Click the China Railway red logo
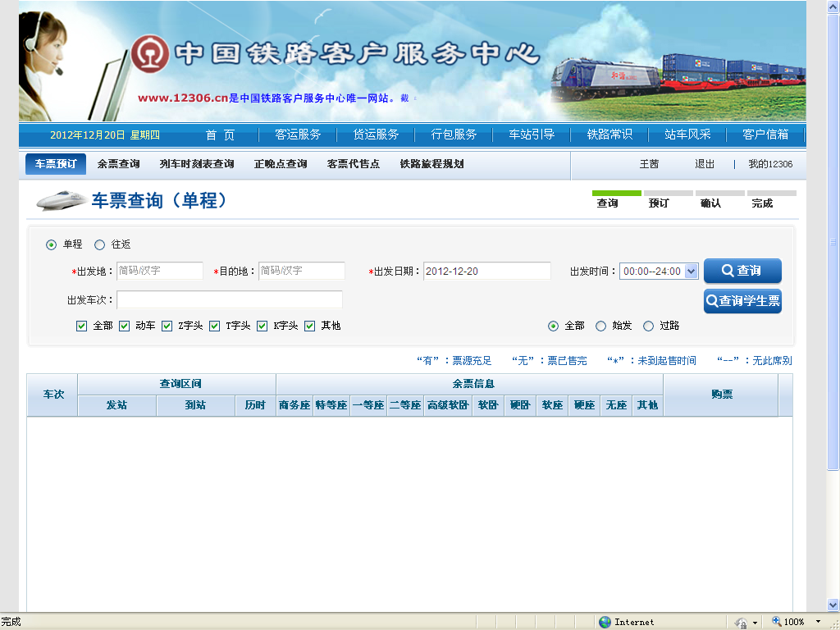This screenshot has height=630, width=840. point(151,53)
